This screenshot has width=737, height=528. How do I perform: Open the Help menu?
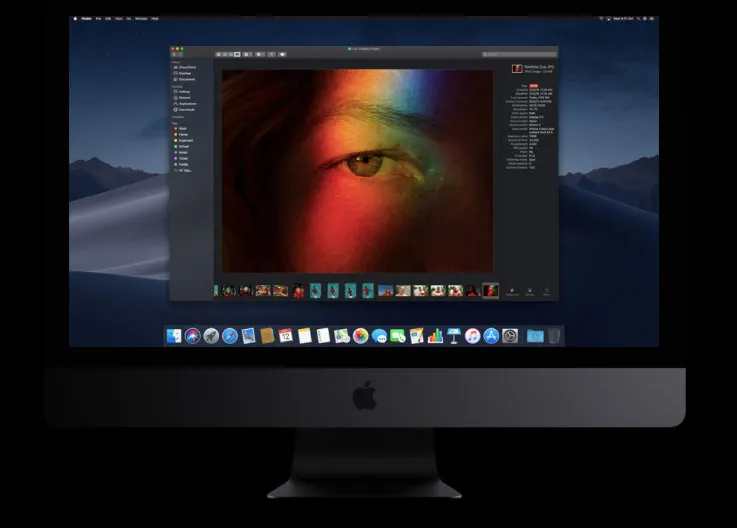(155, 19)
